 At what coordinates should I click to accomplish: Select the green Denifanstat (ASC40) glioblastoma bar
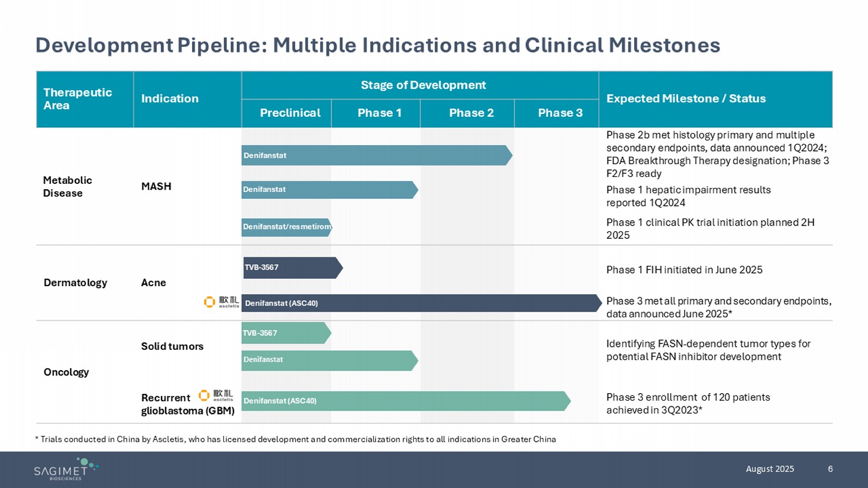tap(405, 401)
